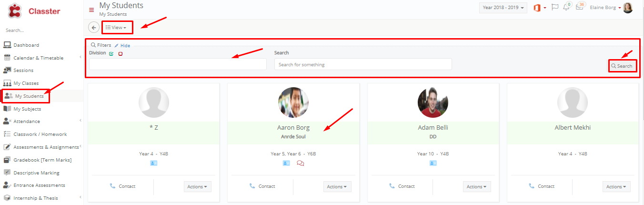Open Gradebook [Term Marks] in the sidebar
The height and width of the screenshot is (205, 644).
43,160
